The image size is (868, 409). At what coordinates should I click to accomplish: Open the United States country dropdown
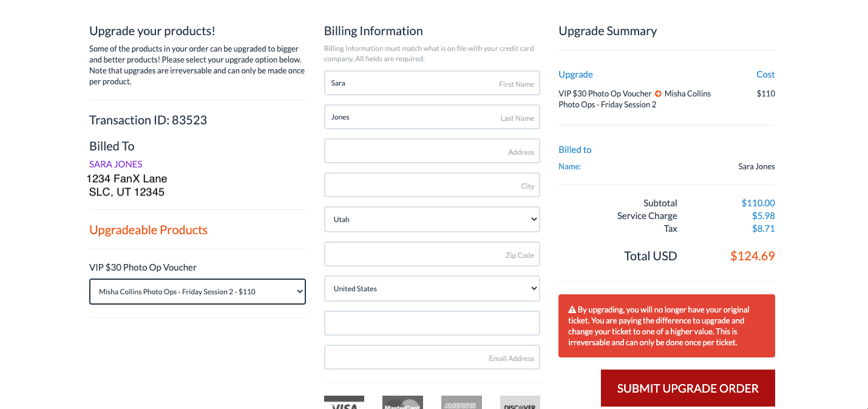click(432, 289)
